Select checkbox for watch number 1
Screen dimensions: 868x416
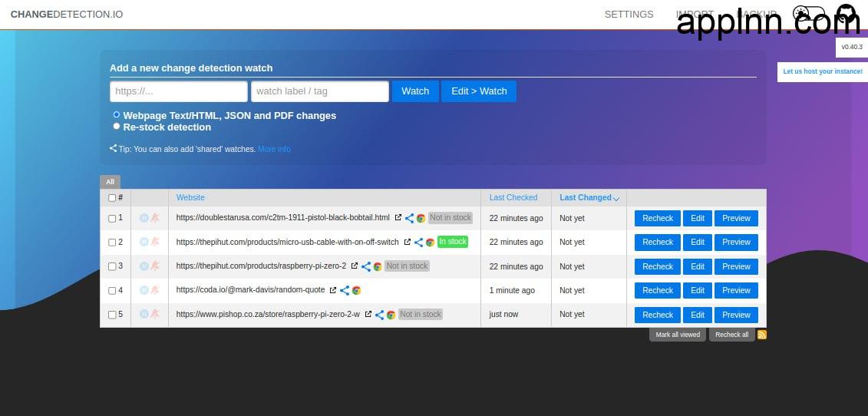click(112, 218)
